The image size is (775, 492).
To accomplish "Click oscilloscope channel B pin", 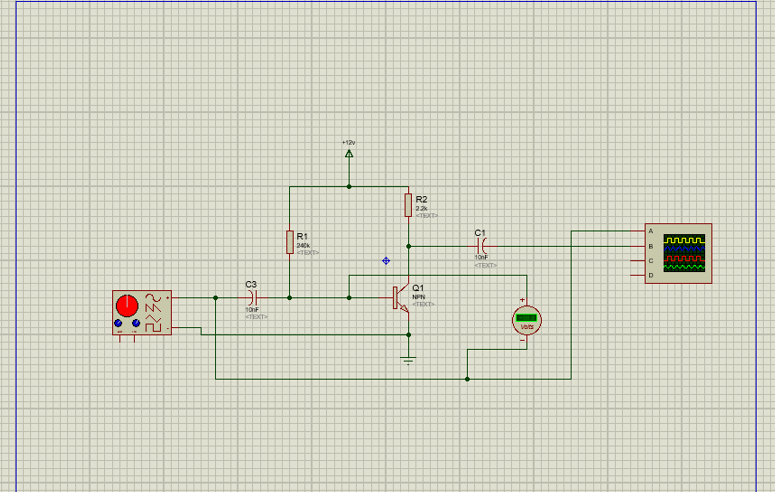I will (639, 246).
